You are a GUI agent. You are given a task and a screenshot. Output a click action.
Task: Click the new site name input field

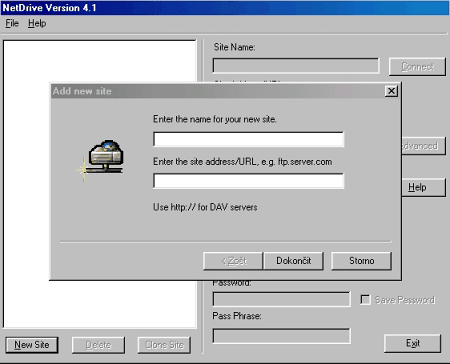click(x=248, y=139)
